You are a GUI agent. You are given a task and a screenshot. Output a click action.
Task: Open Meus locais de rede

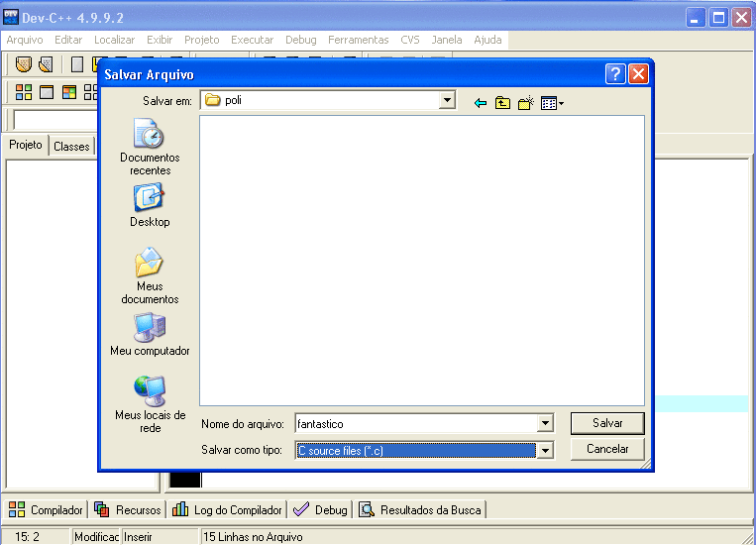pos(150,403)
